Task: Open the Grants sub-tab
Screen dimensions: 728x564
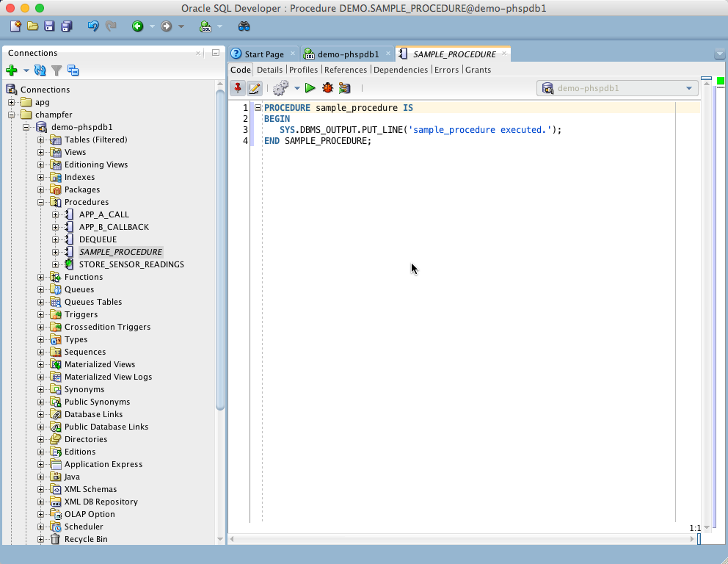Action: pos(478,70)
